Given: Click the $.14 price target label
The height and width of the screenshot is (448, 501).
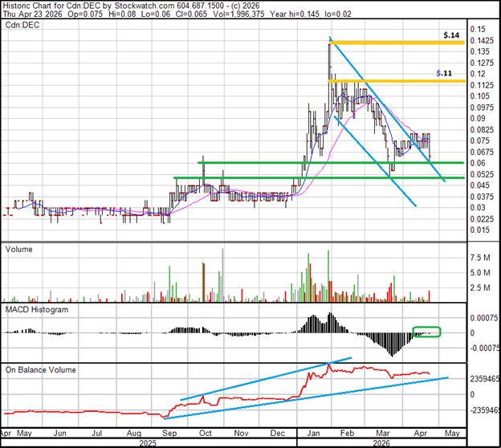Looking at the screenshot, I should pos(452,36).
